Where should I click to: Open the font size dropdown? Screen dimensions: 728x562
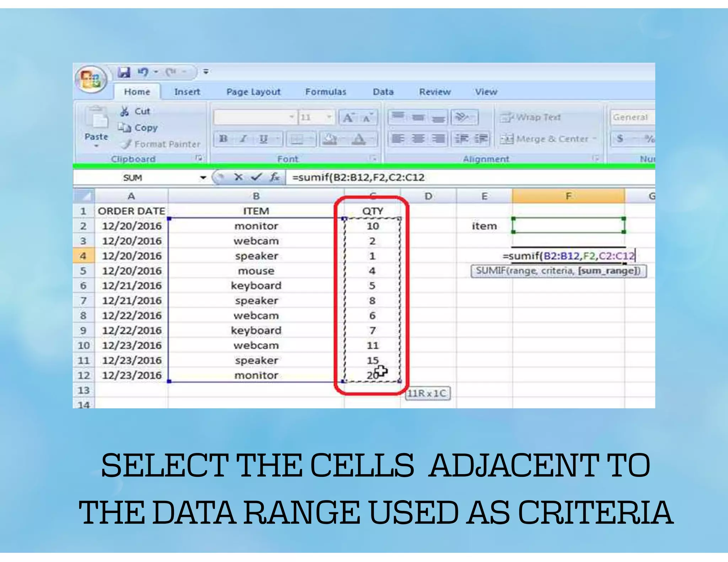click(x=329, y=117)
